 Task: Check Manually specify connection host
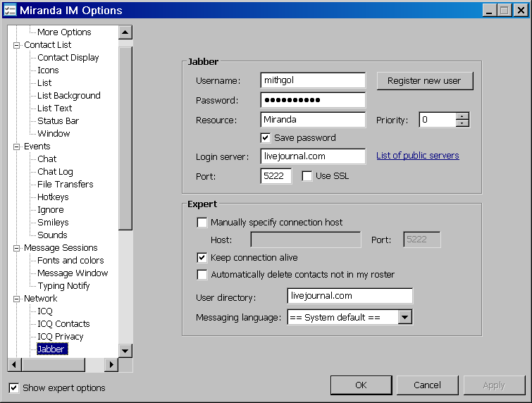click(202, 223)
